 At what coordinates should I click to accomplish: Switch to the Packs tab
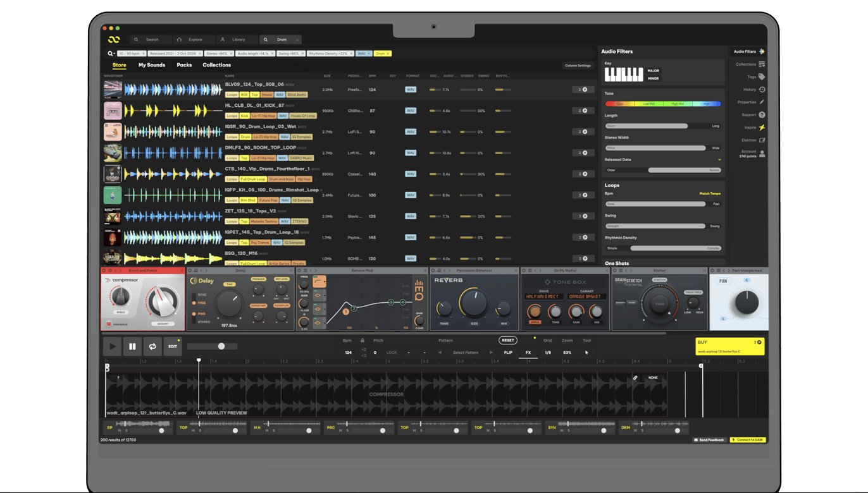[x=184, y=65]
